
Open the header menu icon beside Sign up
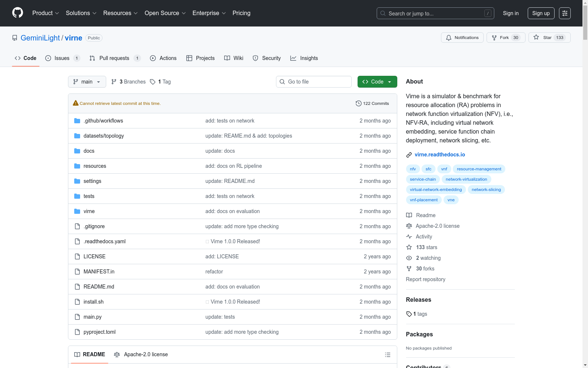[x=565, y=13]
